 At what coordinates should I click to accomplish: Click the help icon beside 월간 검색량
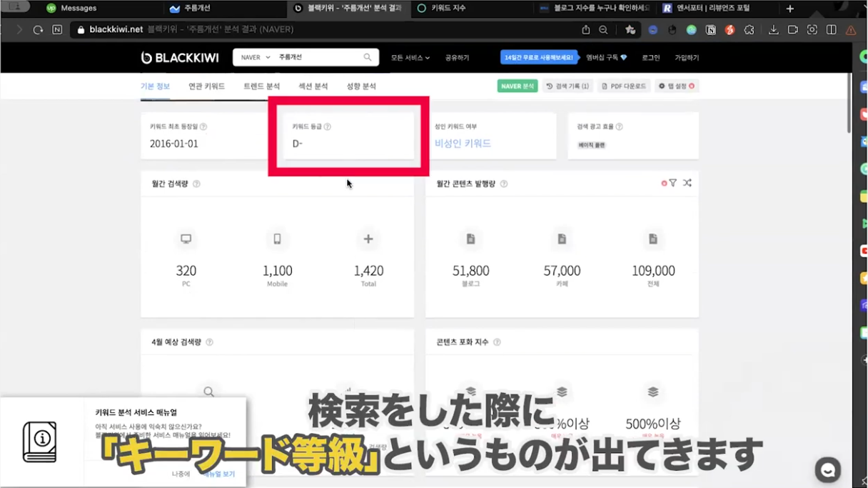coord(196,184)
